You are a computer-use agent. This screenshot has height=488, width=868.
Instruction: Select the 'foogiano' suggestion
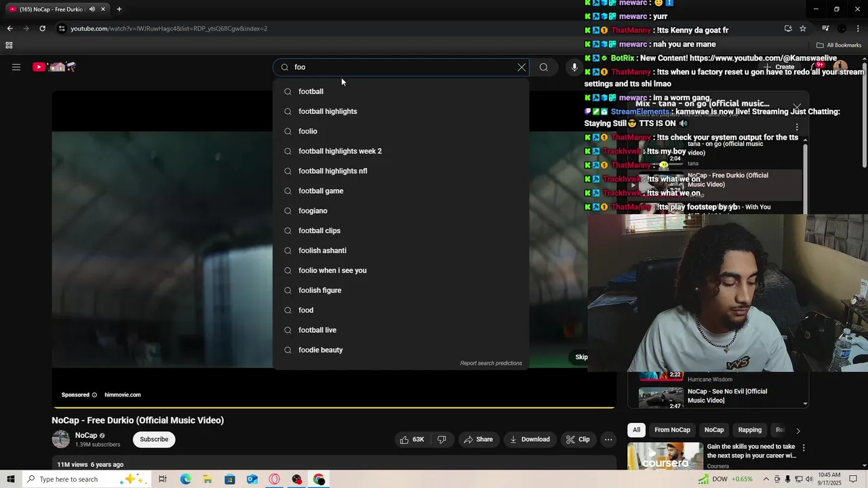tap(401, 211)
